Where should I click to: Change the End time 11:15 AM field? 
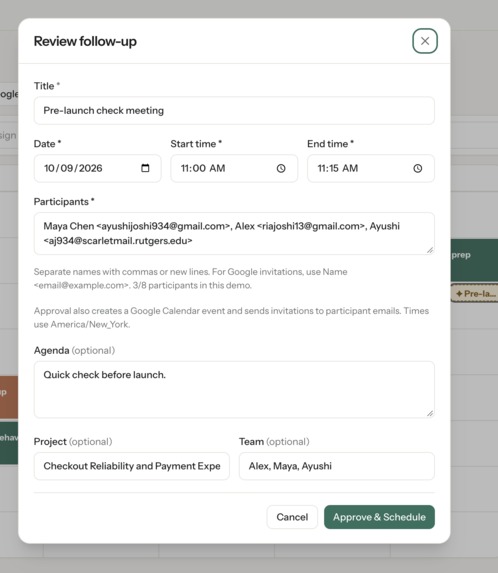tap(371, 168)
